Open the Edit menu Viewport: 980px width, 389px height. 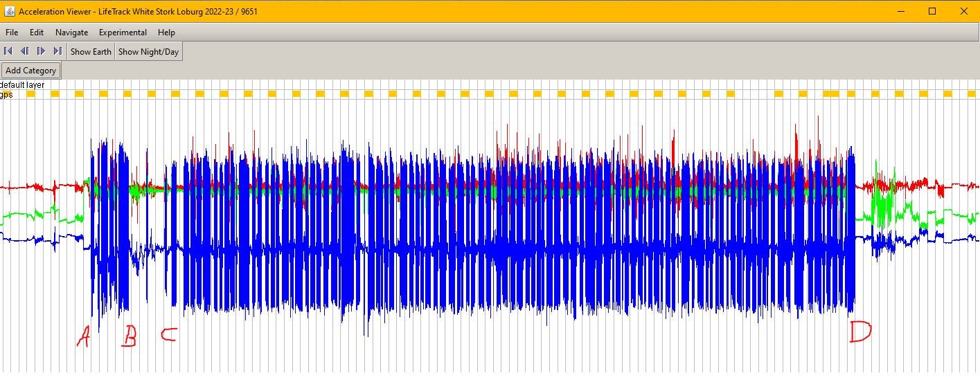(x=37, y=33)
